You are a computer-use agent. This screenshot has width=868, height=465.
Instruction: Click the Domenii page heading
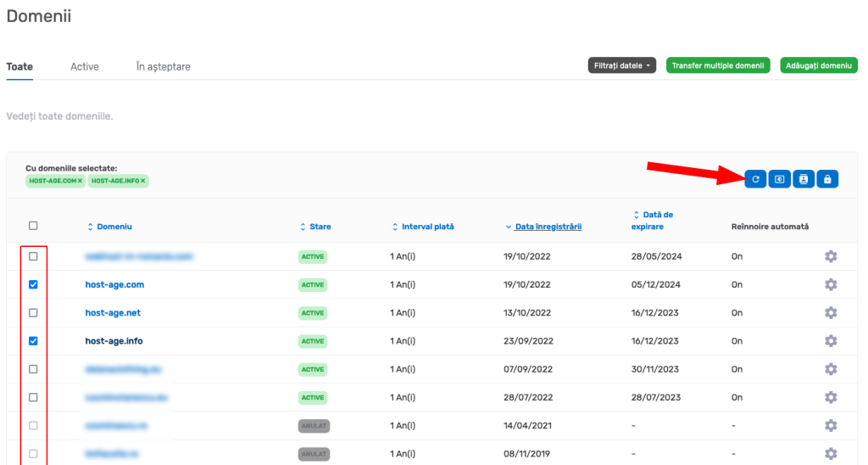(x=39, y=15)
